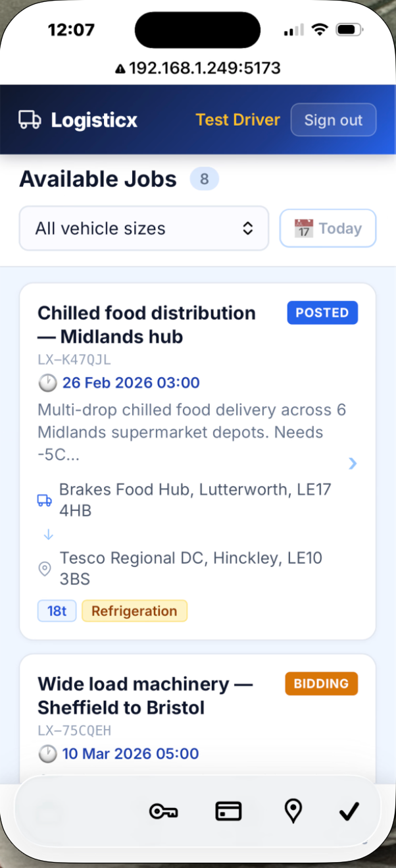The height and width of the screenshot is (868, 396).
Task: Tap the truck pickup icon by Brakes Food Hub
Action: pos(44,501)
